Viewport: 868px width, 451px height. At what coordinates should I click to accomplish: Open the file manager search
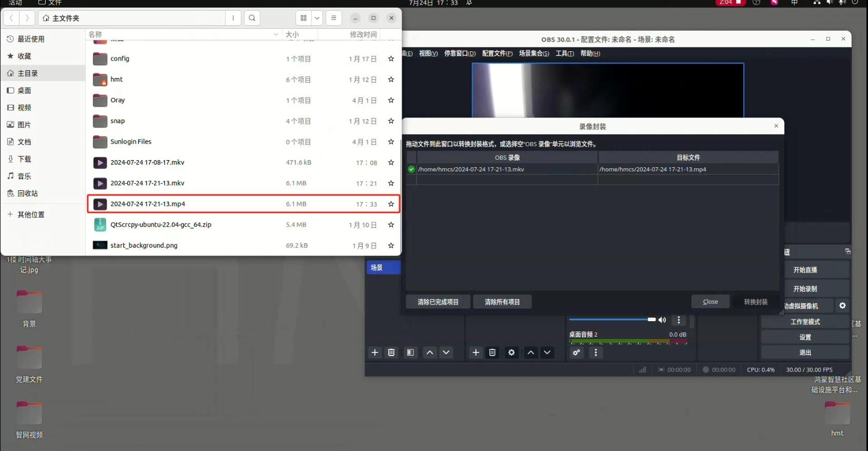252,18
